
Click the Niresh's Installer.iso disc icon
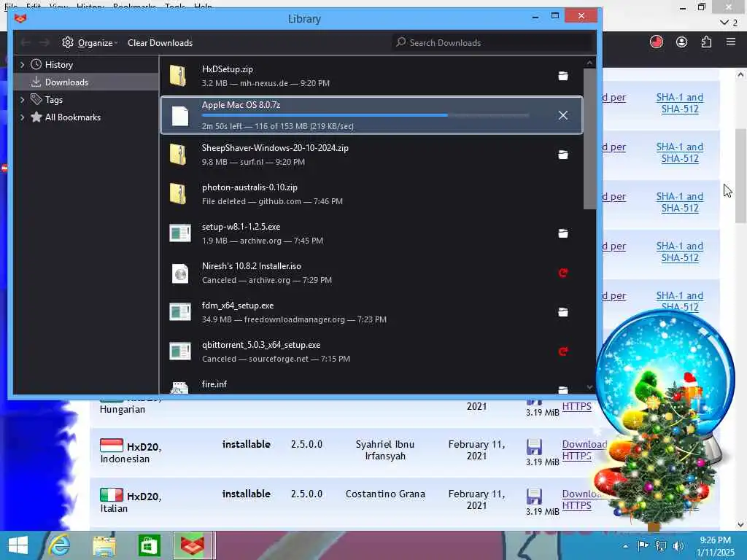tap(180, 273)
